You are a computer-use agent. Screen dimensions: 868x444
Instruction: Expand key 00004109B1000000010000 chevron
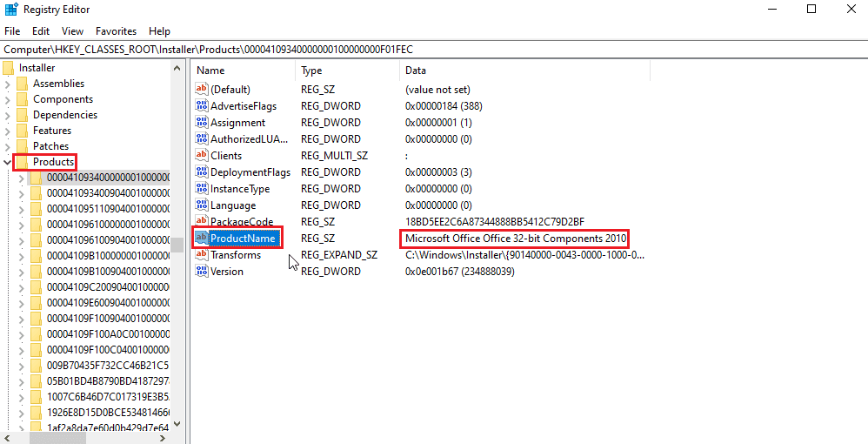tap(21, 257)
